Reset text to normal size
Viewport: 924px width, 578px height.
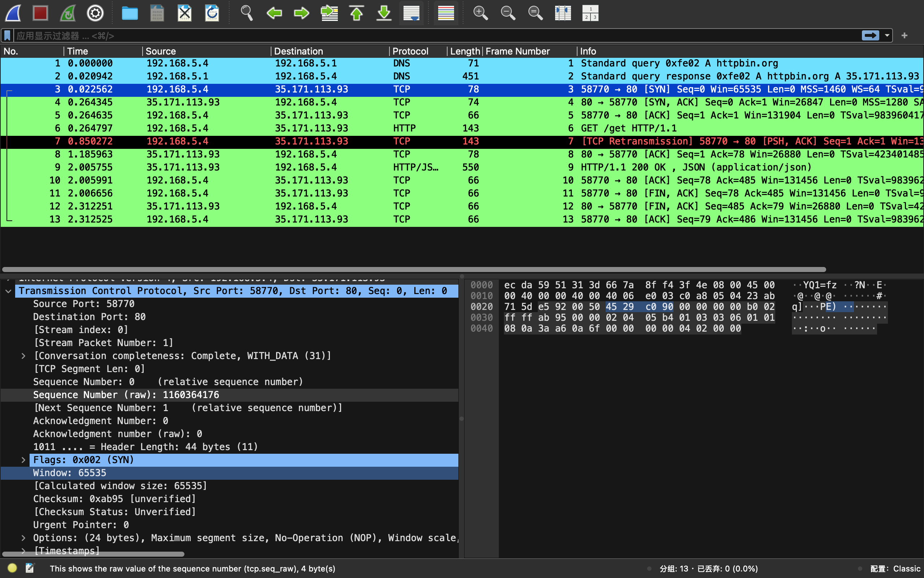[x=535, y=13]
